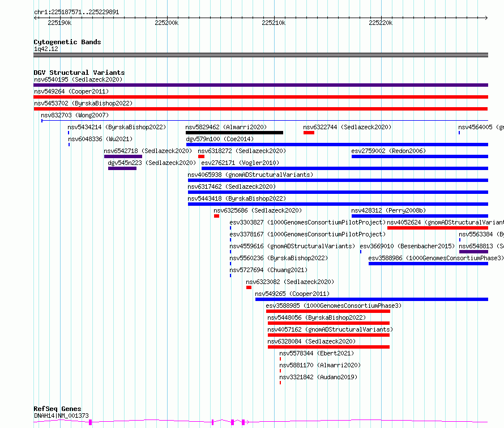
Task: Open nsv4065938 (gnomADStructuralVariants) label
Action: tap(250, 175)
